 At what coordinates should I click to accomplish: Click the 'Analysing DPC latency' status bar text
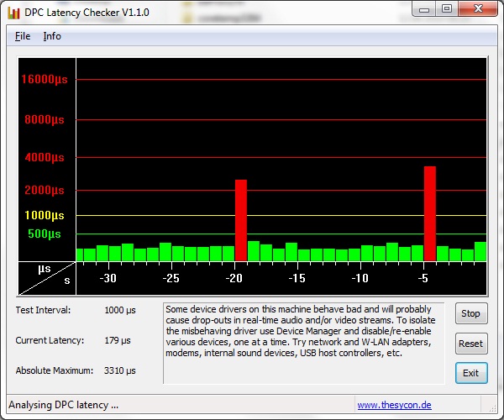click(x=63, y=405)
